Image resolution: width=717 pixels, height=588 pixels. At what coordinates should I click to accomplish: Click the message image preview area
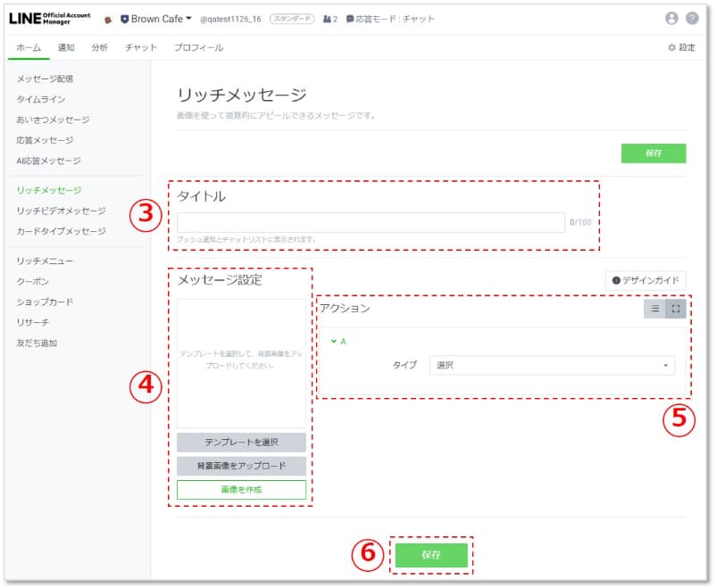[241, 364]
